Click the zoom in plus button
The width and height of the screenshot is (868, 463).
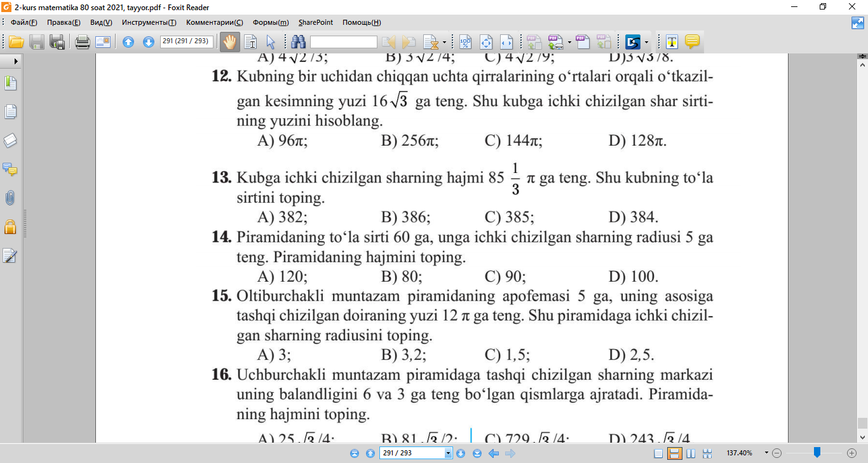pos(851,453)
